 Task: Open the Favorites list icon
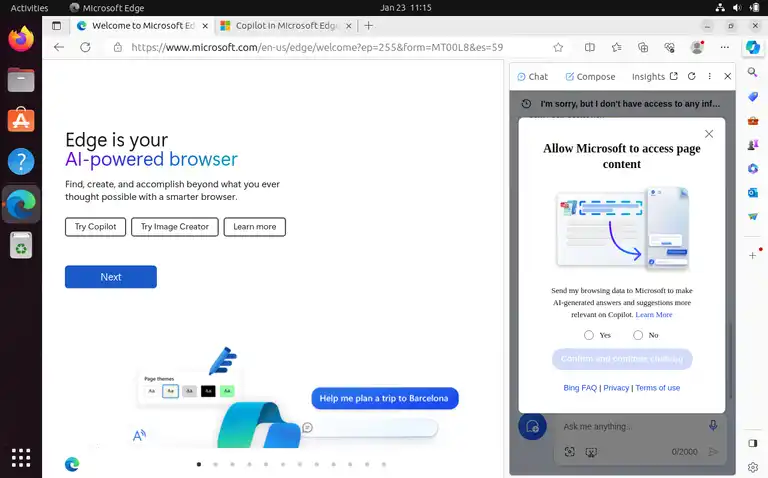click(617, 48)
